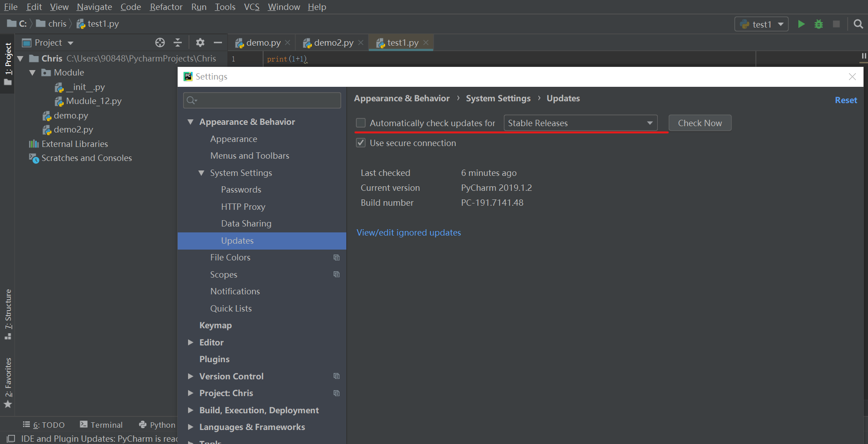The height and width of the screenshot is (444, 868).
Task: Collapse the Chris project root node
Action: [x=20, y=58]
